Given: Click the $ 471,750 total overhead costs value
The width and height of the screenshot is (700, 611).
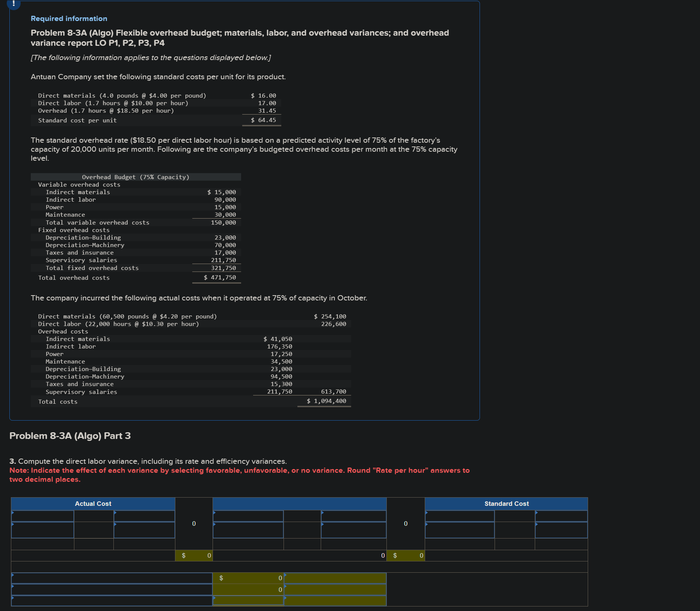Looking at the screenshot, I should pos(220,278).
